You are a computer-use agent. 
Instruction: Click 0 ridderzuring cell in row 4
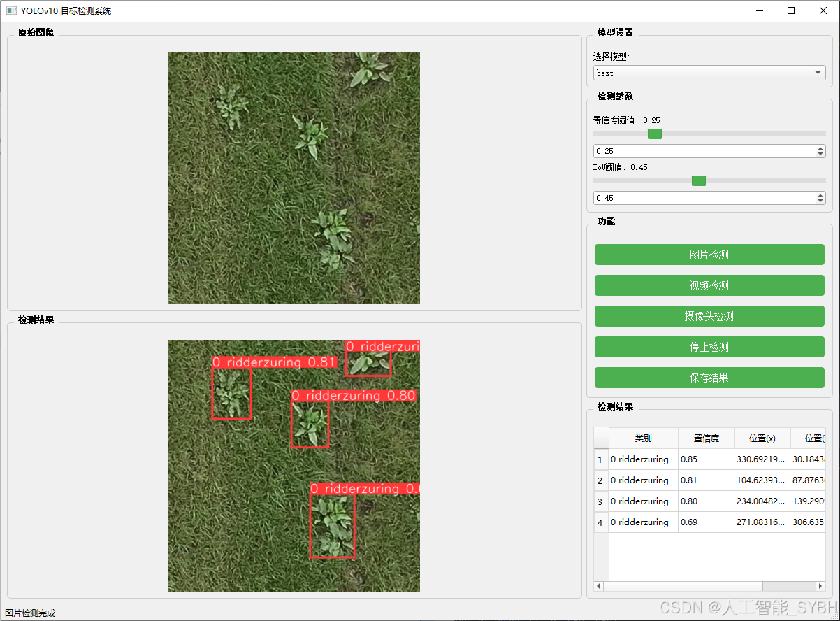[643, 522]
